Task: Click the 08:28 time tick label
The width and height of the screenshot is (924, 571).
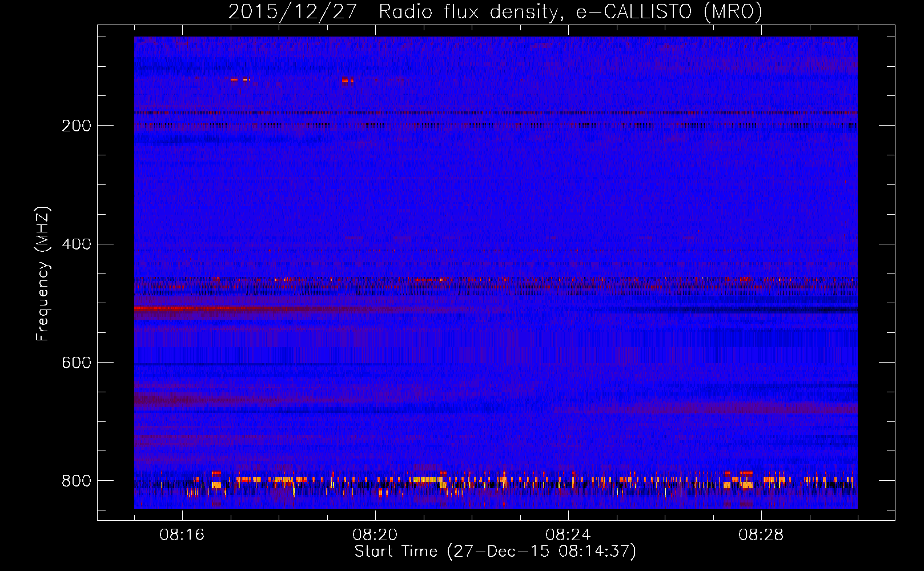Action: tap(761, 535)
